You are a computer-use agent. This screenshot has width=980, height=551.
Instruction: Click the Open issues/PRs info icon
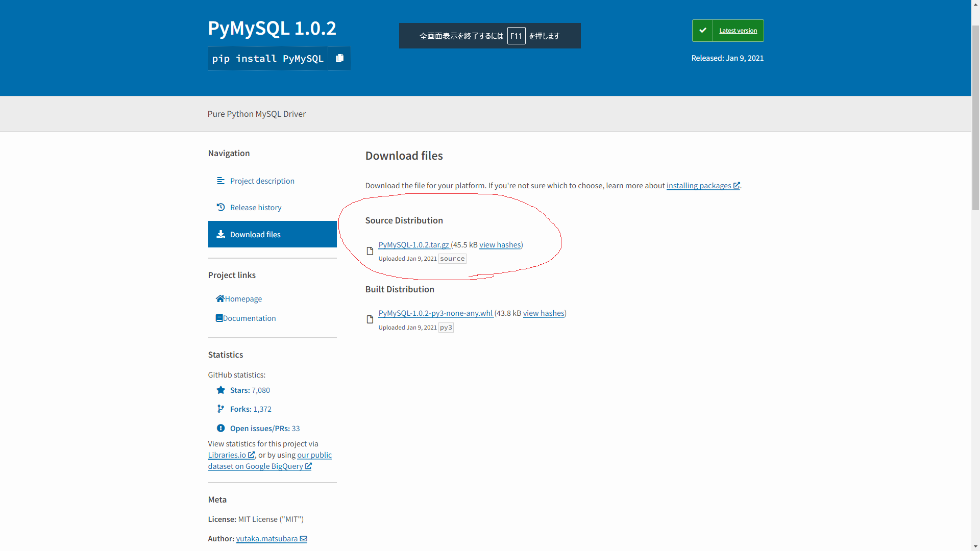tap(220, 428)
